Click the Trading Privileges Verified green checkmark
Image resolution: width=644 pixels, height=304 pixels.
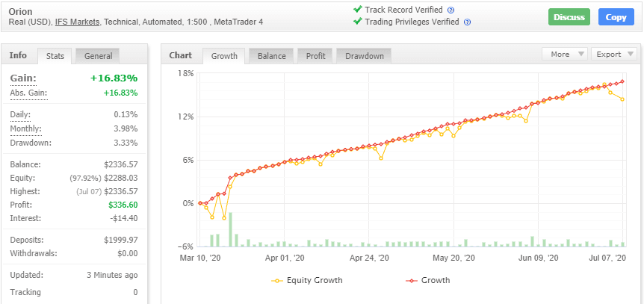(358, 22)
